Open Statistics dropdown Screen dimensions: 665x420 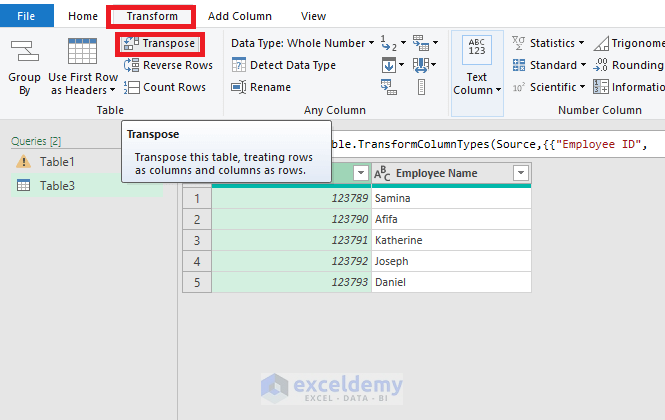pyautogui.click(x=548, y=43)
